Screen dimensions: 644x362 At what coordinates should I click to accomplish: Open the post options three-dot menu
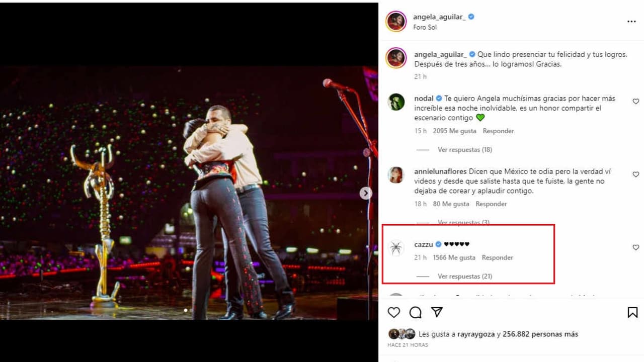point(630,21)
